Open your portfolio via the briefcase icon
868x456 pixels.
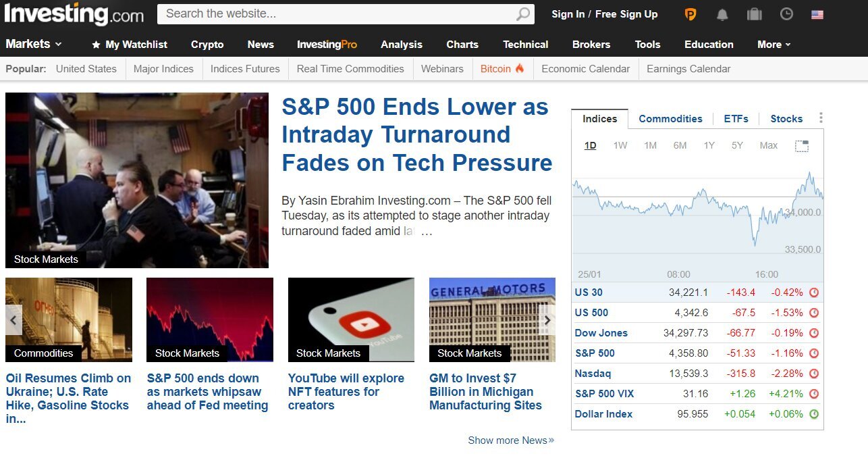[x=754, y=14]
